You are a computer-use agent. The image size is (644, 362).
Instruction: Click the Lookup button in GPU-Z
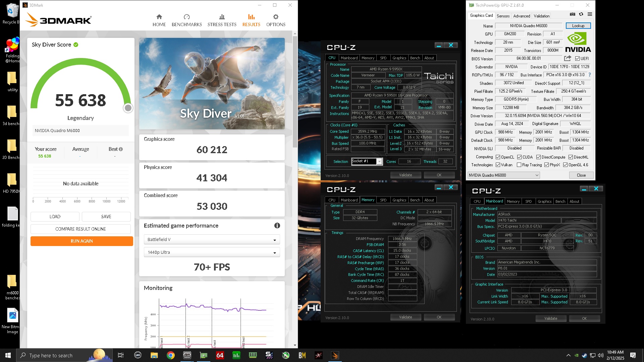(578, 26)
